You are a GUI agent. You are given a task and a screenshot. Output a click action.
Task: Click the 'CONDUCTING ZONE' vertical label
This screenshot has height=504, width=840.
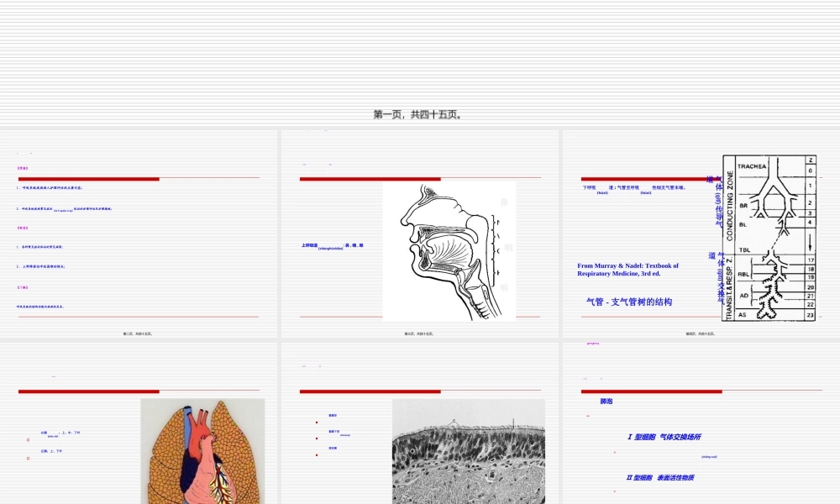[729, 204]
